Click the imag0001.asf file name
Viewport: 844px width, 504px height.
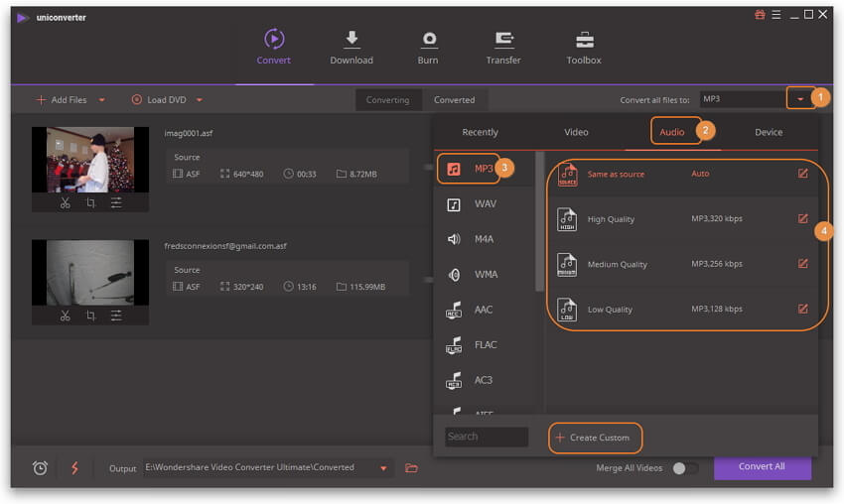189,133
